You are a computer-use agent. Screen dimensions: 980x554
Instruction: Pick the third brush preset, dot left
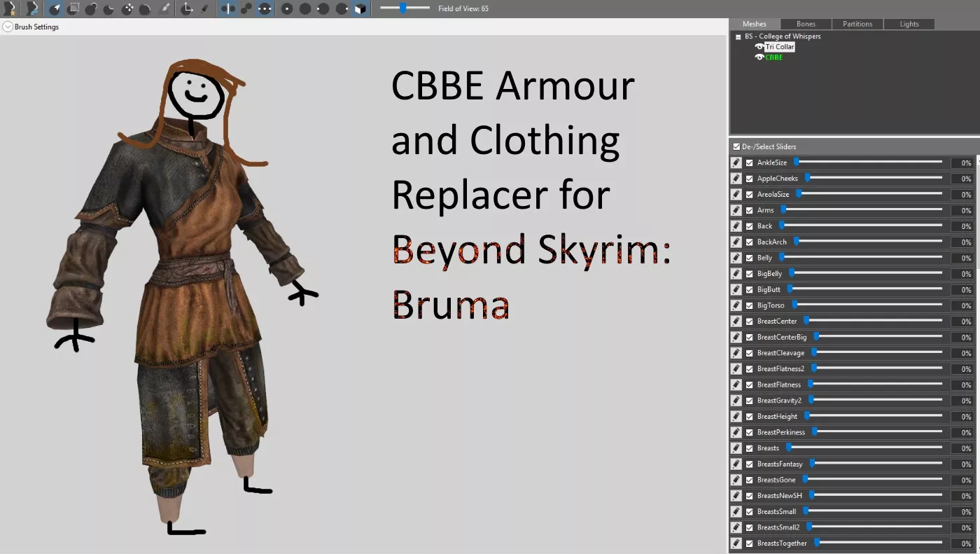click(x=323, y=8)
